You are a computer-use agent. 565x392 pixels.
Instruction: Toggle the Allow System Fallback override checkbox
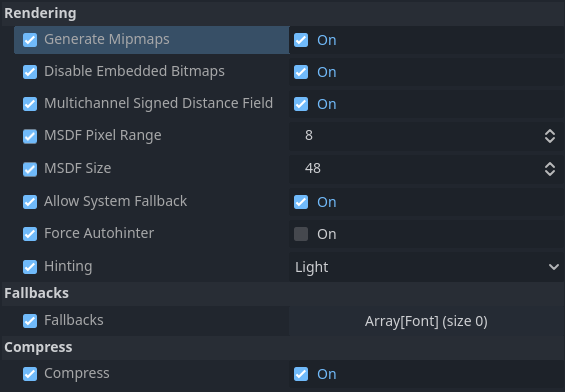point(30,202)
